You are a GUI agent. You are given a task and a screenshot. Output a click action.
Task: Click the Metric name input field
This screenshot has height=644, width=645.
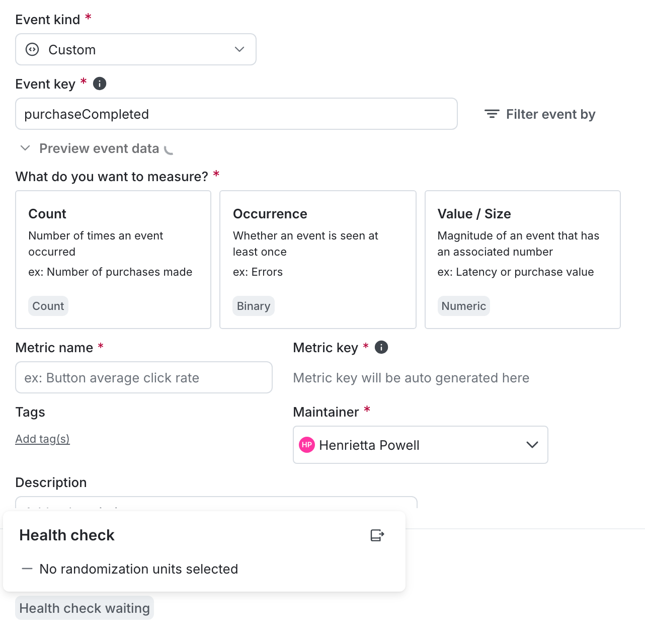coord(143,377)
